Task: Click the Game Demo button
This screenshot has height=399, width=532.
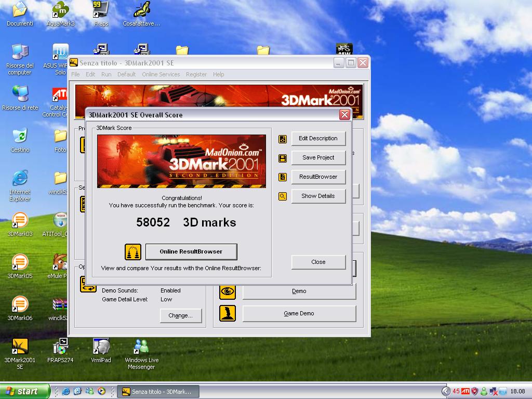Action: point(299,313)
